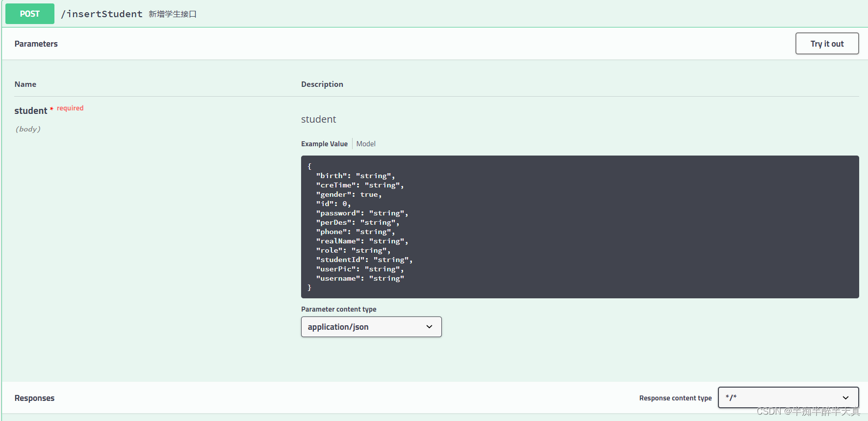Click the "role": "string" line
868x421 pixels.
pyautogui.click(x=353, y=250)
